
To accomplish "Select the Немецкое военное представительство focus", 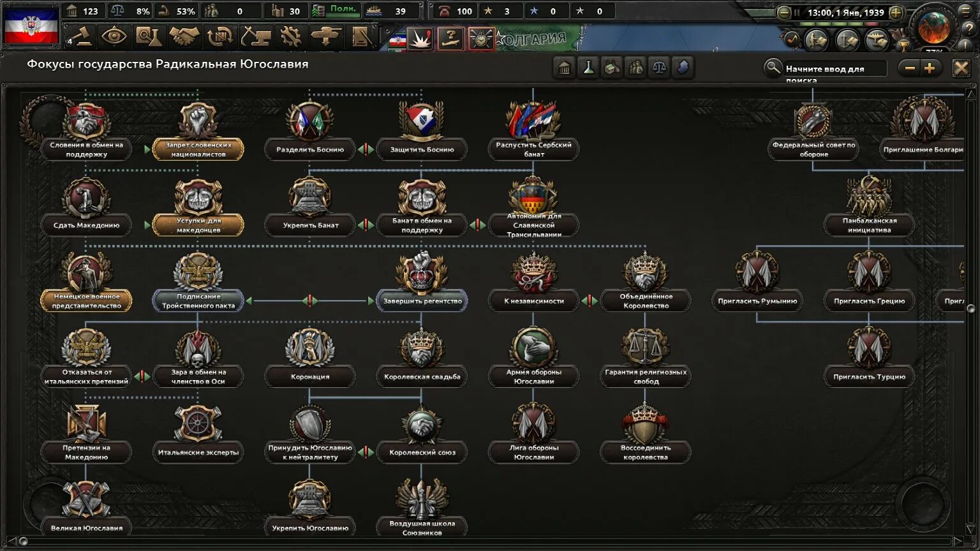I will pyautogui.click(x=86, y=301).
